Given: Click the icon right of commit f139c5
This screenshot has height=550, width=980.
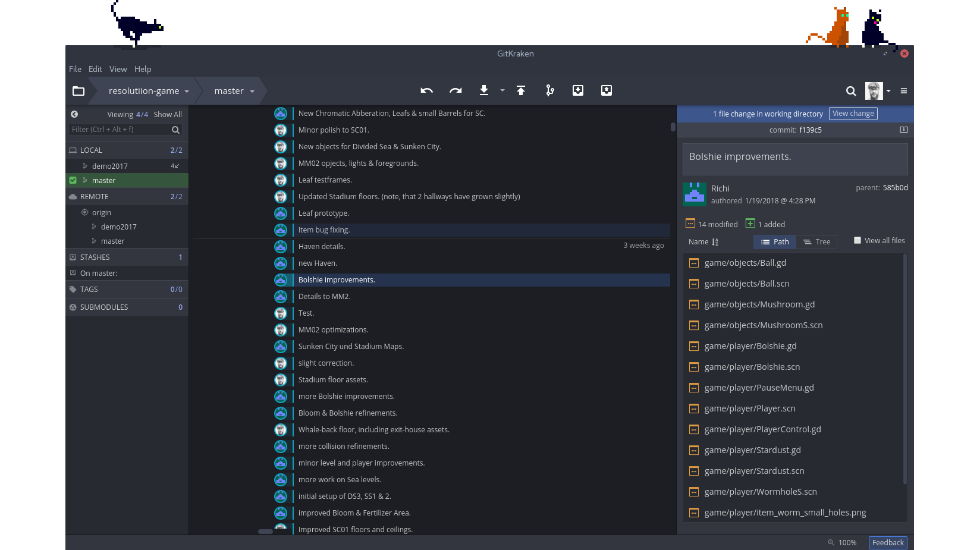Looking at the screenshot, I should coord(904,130).
